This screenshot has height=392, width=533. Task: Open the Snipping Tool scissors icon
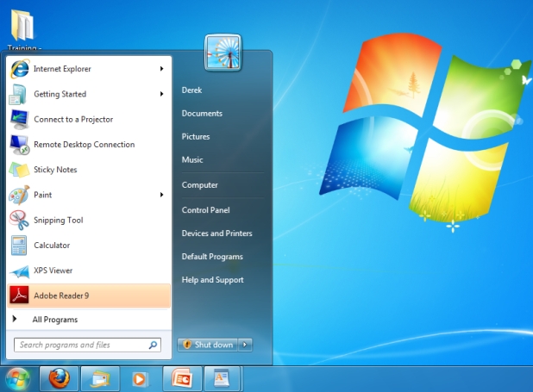pyautogui.click(x=19, y=220)
